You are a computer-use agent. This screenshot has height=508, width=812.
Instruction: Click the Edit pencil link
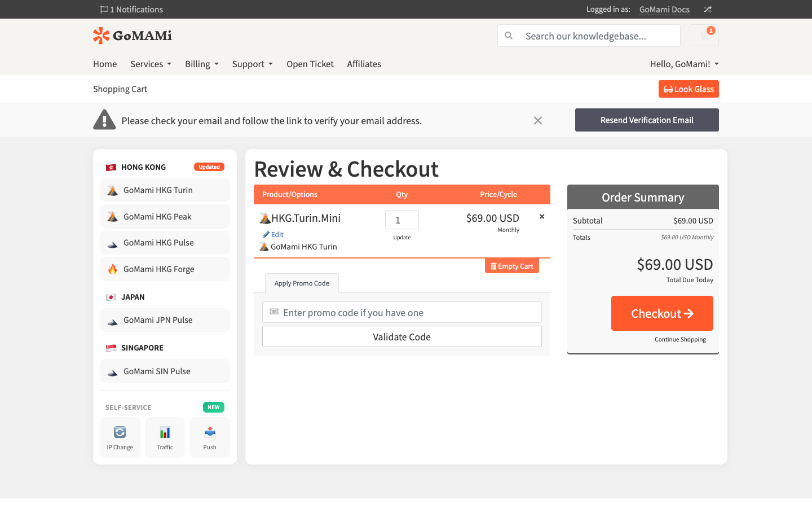point(273,234)
